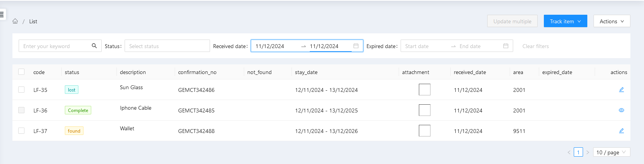Click the search magnifier icon
Viewport: 644px width, 164px height.
pyautogui.click(x=94, y=46)
